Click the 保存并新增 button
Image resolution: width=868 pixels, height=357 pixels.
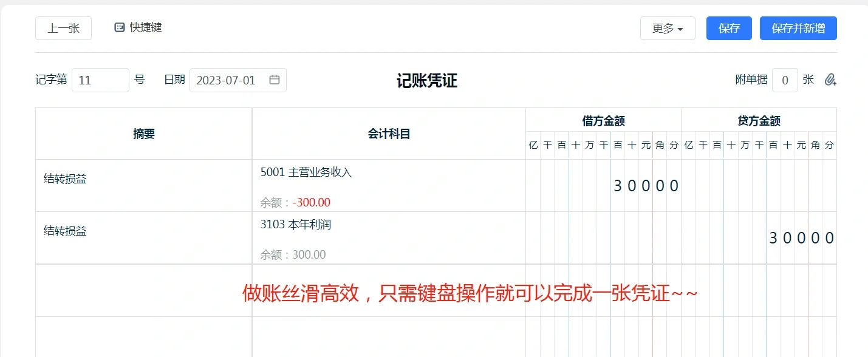click(798, 28)
